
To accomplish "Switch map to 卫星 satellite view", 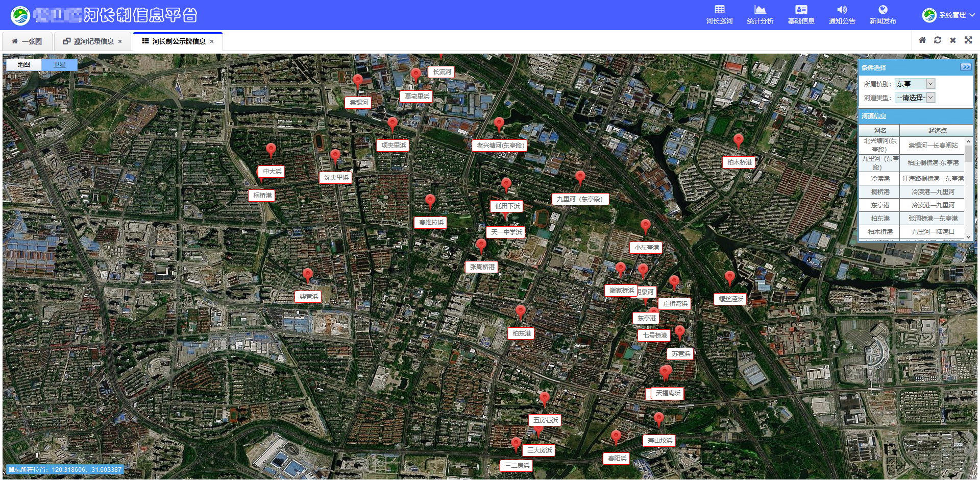I will (60, 65).
